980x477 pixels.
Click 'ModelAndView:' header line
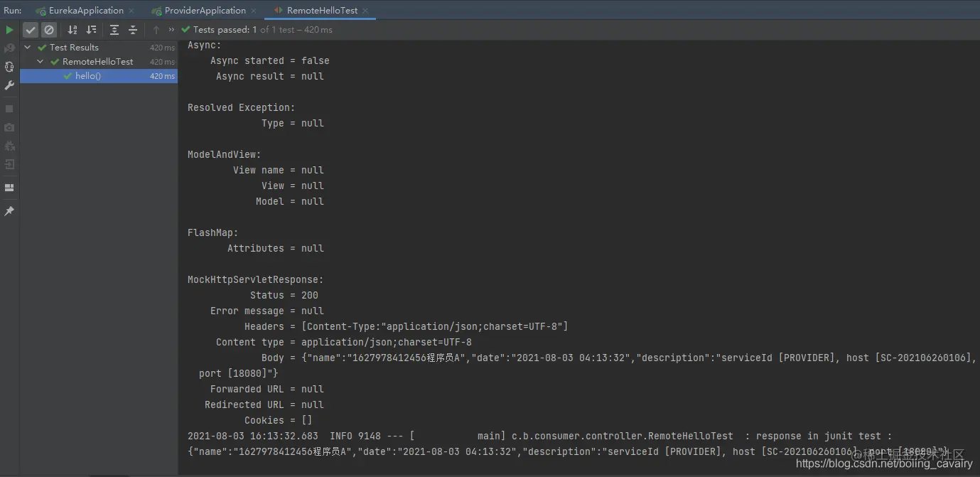225,154
